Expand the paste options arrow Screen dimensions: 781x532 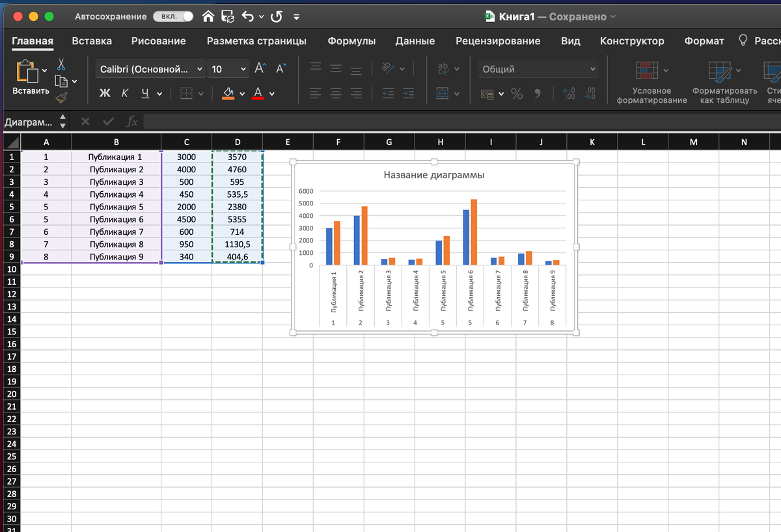pyautogui.click(x=44, y=70)
